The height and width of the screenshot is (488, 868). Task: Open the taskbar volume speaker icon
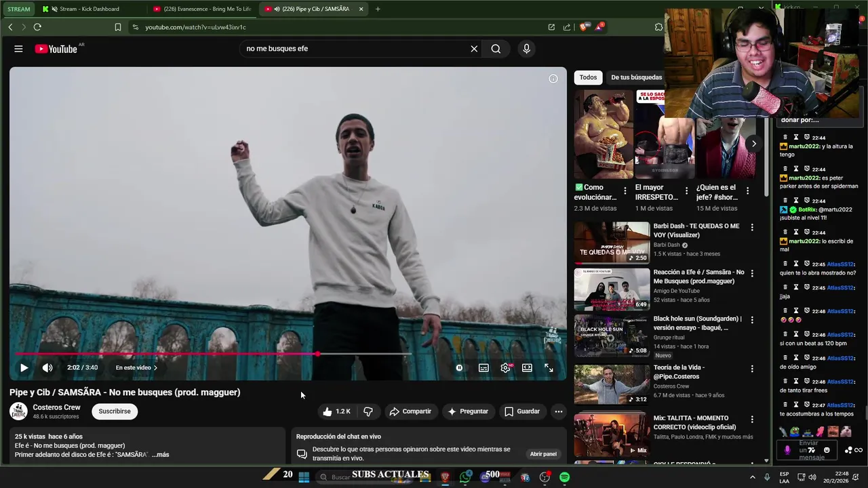pyautogui.click(x=813, y=477)
